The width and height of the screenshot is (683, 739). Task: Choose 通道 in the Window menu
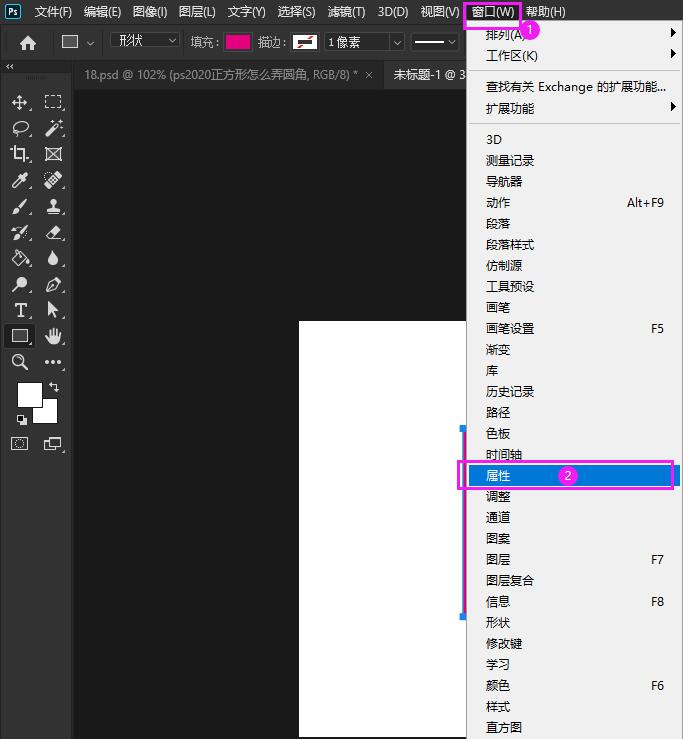(574, 517)
